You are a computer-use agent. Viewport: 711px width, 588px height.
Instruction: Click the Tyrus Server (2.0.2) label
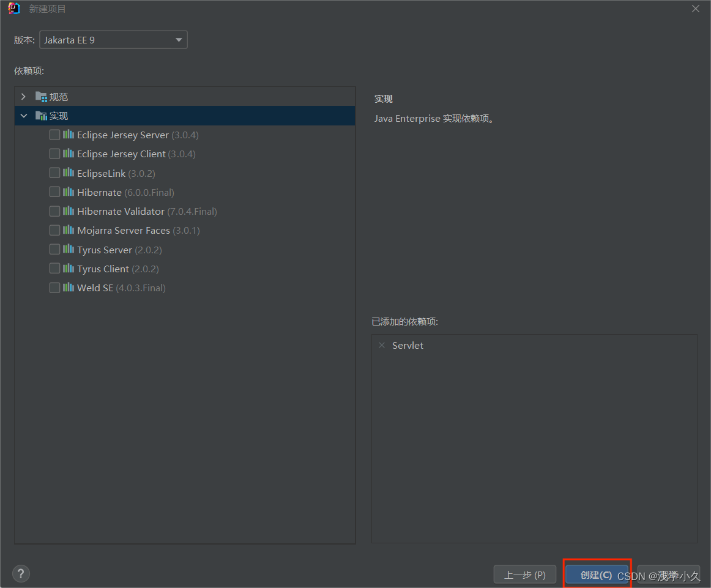click(119, 250)
